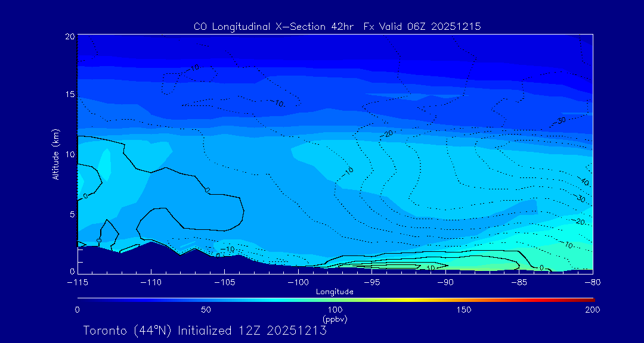Image resolution: width=644 pixels, height=343 pixels.
Task: Click the longitude tick label '-80'
Action: coord(593,283)
